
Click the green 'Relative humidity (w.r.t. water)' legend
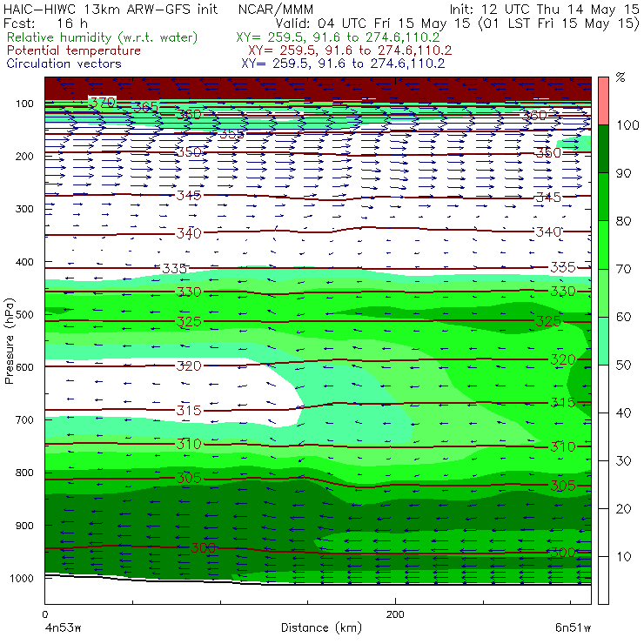pos(103,37)
